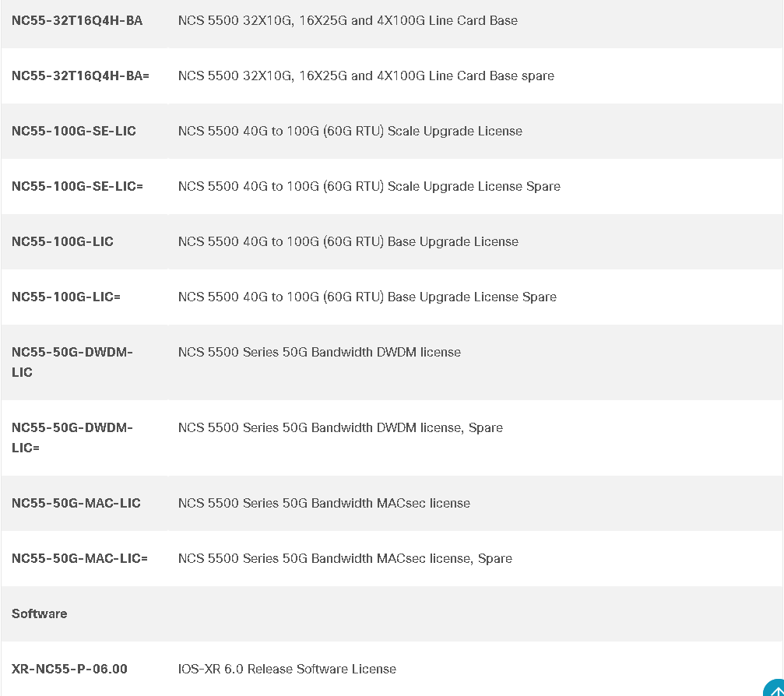
Task: Click the IOS-XR 6.0 Release Software License description
Action: 287,669
